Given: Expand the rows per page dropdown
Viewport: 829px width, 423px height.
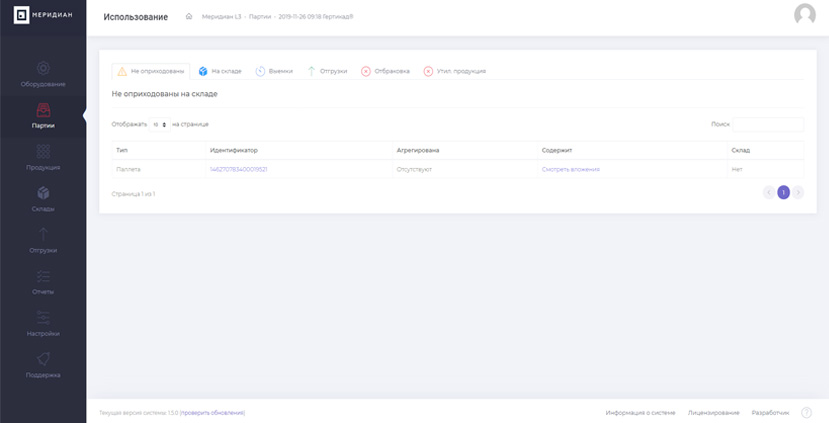Looking at the screenshot, I should click(x=159, y=125).
